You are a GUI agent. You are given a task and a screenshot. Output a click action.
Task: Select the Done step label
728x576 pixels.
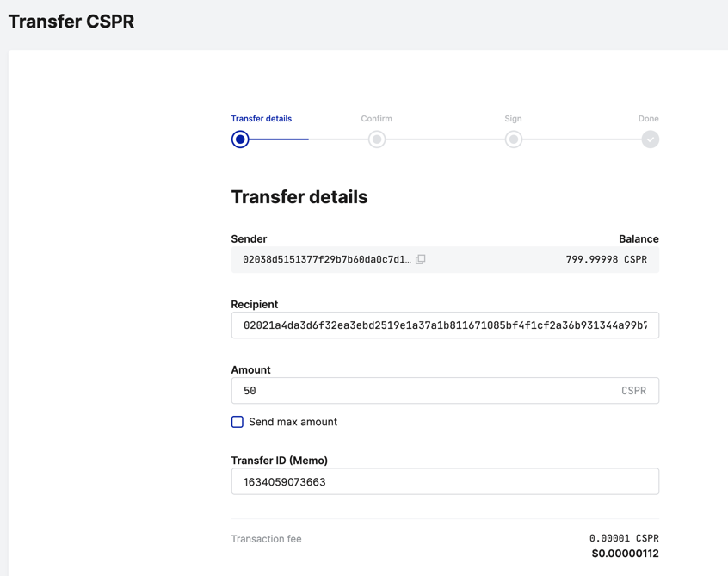tap(649, 119)
